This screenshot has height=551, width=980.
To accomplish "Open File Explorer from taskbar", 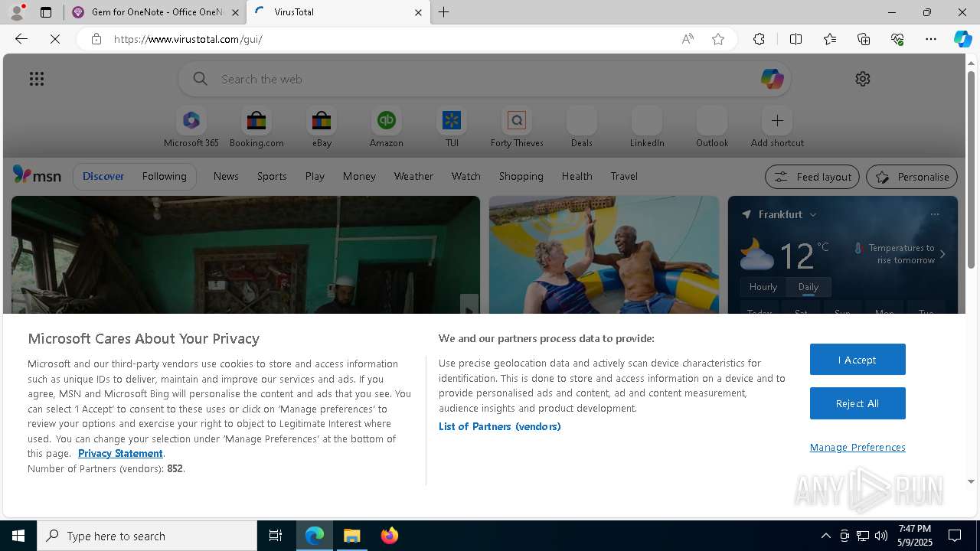I will [352, 536].
